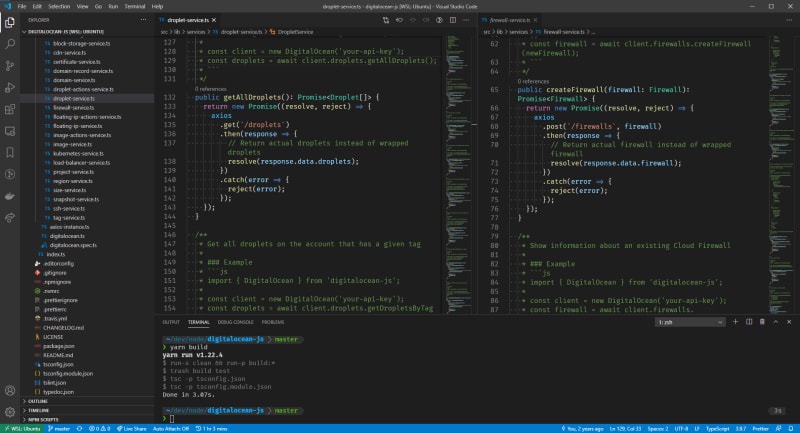The height and width of the screenshot is (433, 800).
Task: Open the Extensions view icon
Action: pyautogui.click(x=10, y=109)
